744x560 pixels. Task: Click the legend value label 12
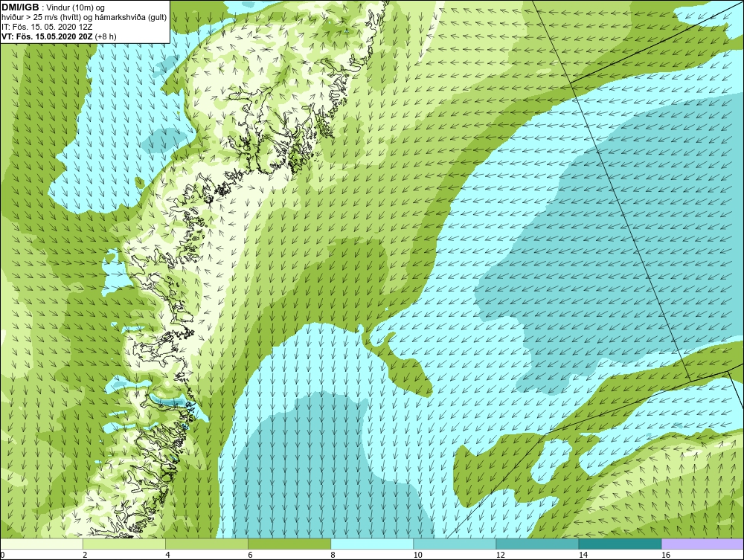[x=500, y=555]
